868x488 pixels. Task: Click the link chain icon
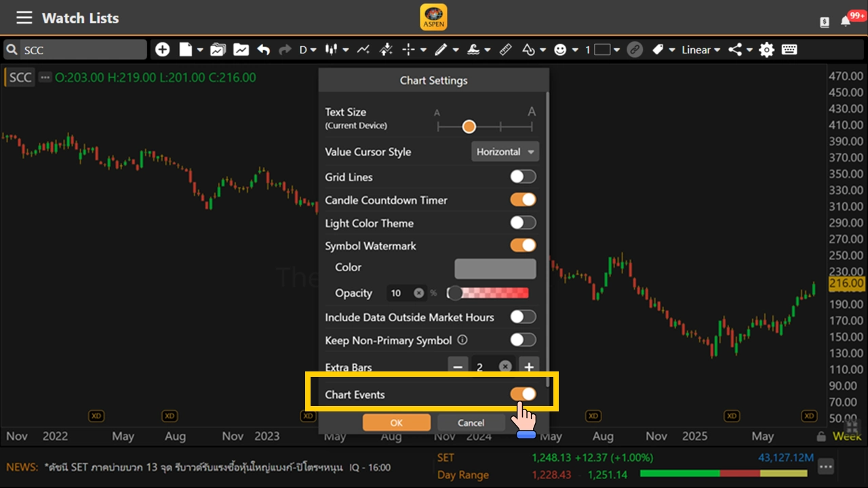point(635,49)
